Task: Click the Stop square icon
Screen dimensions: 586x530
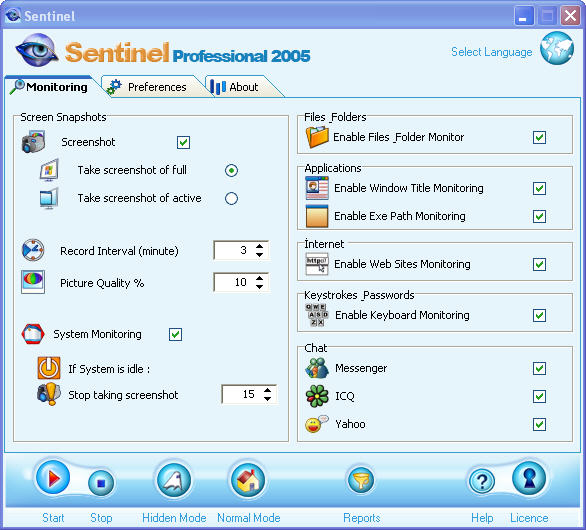Action: click(x=101, y=483)
